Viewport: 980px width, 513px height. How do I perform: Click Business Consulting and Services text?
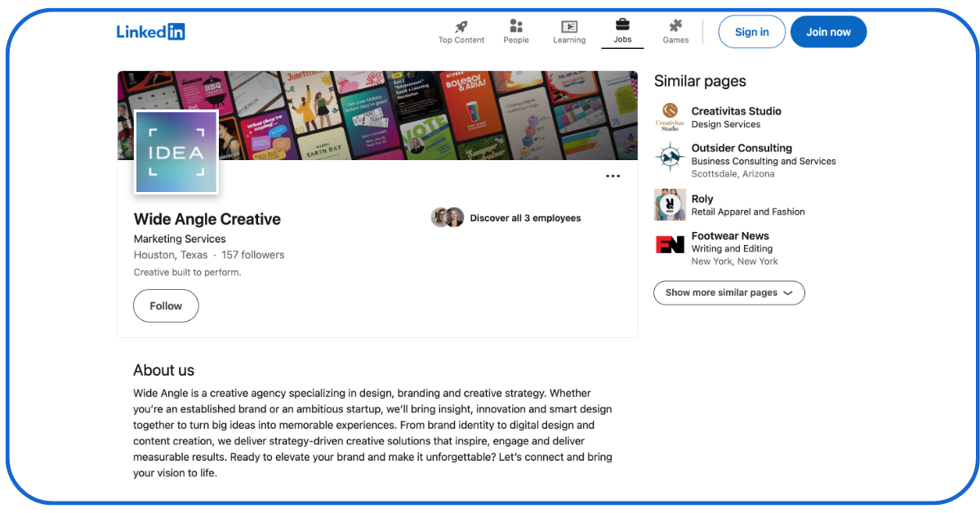pos(764,161)
